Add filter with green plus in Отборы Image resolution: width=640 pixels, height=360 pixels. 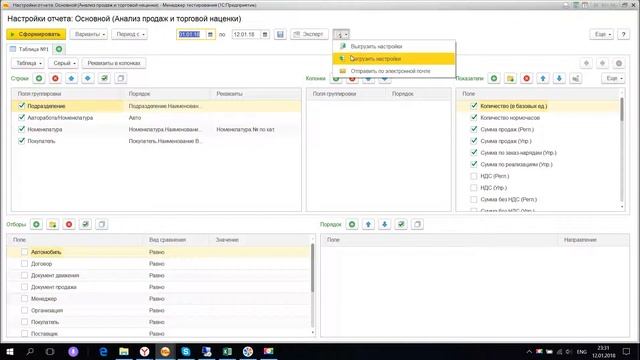36,224
